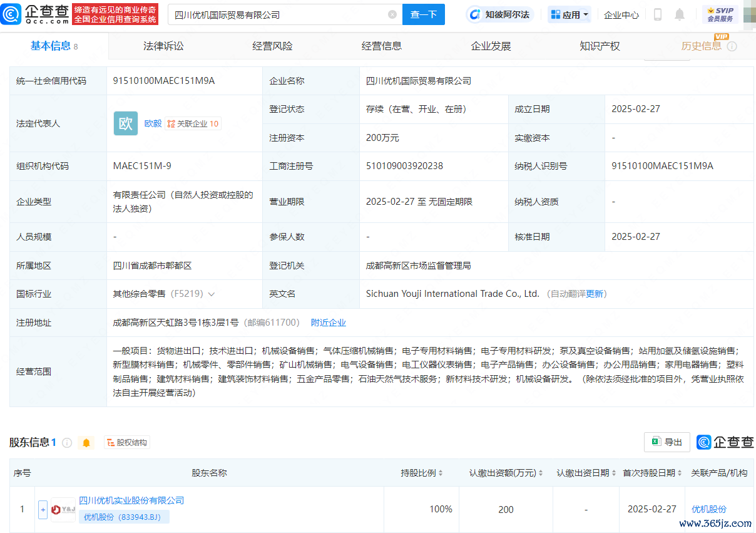Open 附近企业 nearby companies link
This screenshot has width=756, height=533.
click(x=329, y=323)
